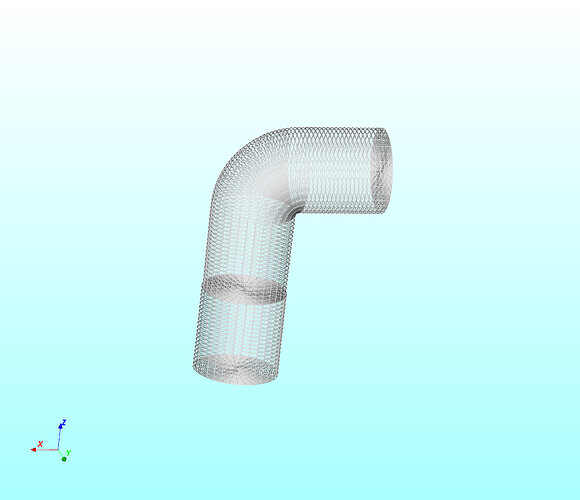Click the pipe's right circular end cap
Viewport: 580px width, 500px height.
point(381,170)
